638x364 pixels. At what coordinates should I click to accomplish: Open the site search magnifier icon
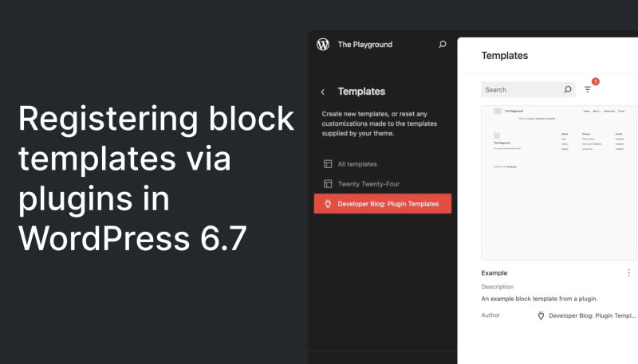[x=443, y=45]
